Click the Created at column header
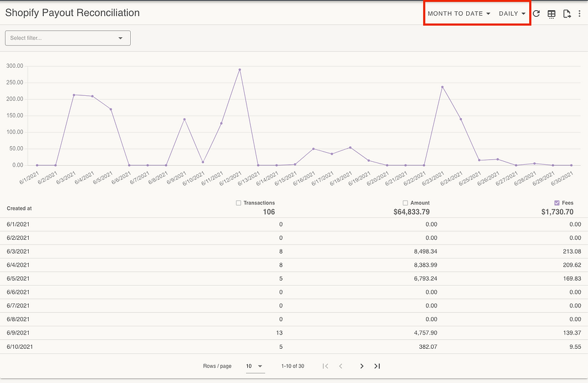 click(x=19, y=209)
